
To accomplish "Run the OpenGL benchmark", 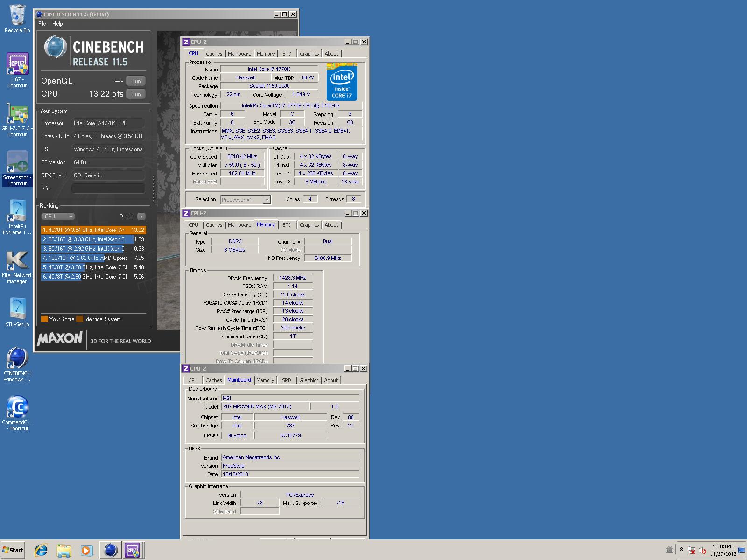I will [136, 81].
